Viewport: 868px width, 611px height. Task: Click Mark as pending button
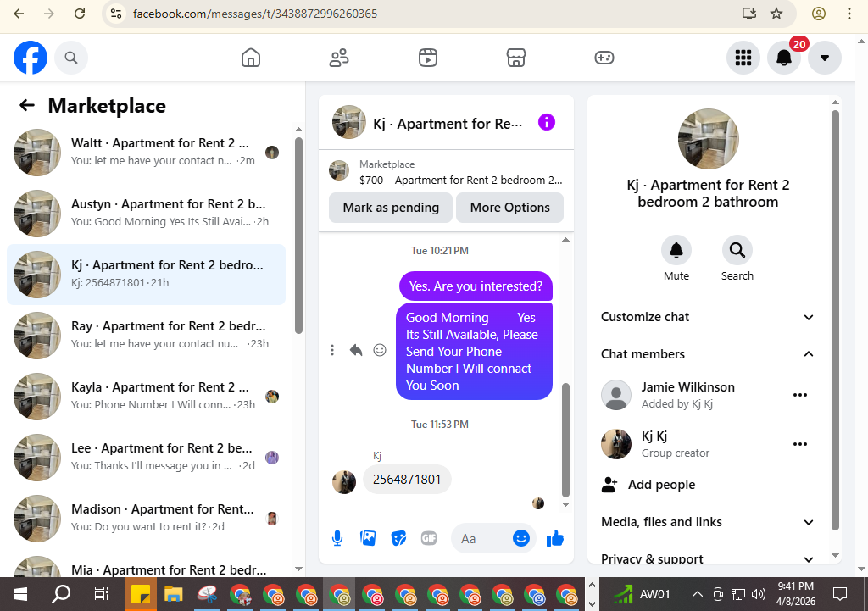point(391,208)
